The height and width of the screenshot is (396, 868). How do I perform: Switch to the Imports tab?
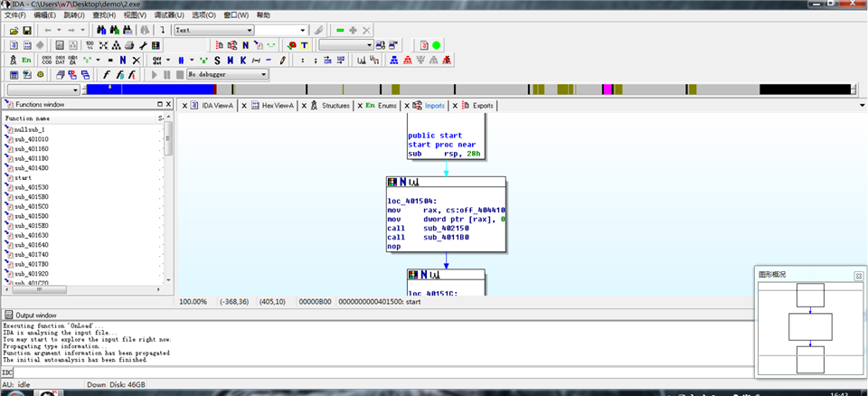tap(429, 105)
